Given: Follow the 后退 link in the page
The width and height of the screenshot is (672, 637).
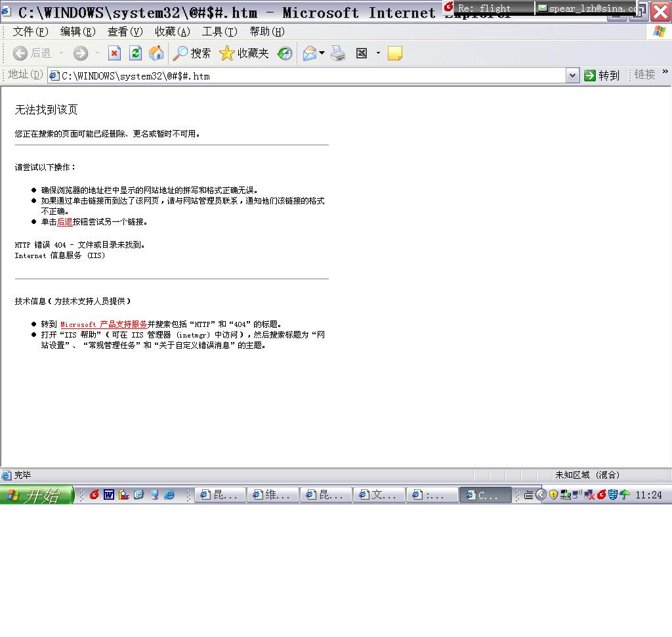Looking at the screenshot, I should pos(65,222).
